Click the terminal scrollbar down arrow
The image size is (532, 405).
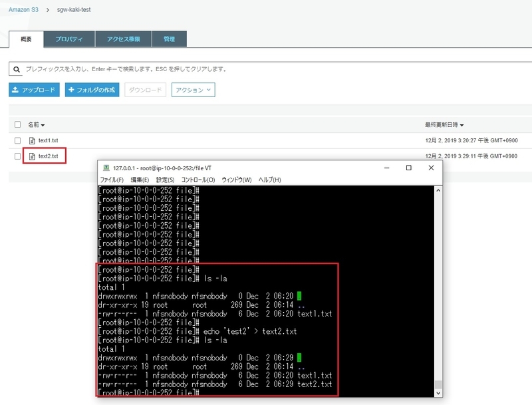pos(438,393)
